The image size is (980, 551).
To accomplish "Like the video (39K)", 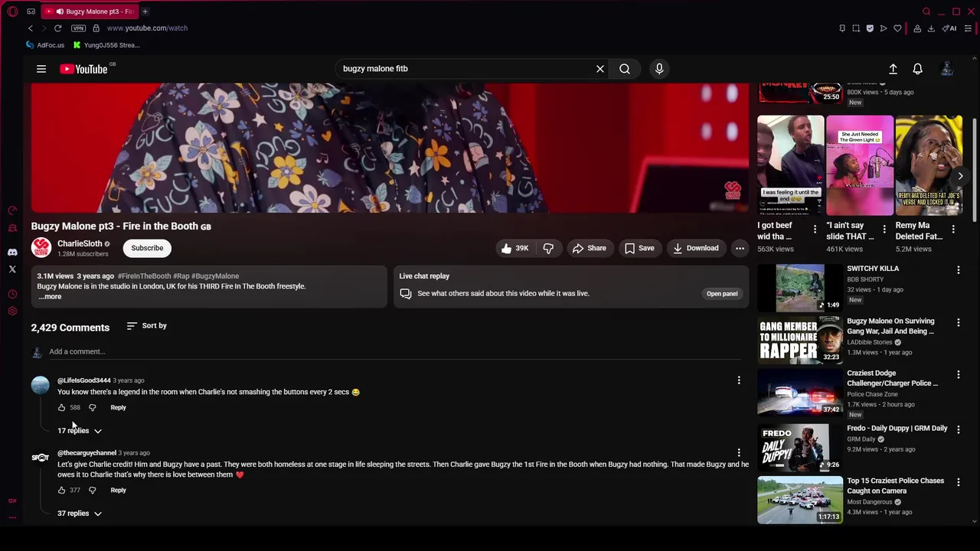I will tap(515, 248).
